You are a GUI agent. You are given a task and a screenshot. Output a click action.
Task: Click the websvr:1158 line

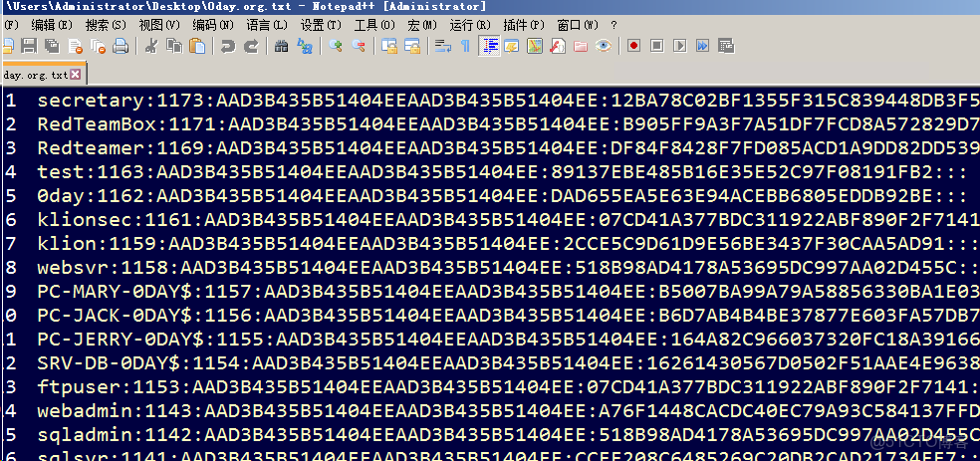click(509, 269)
